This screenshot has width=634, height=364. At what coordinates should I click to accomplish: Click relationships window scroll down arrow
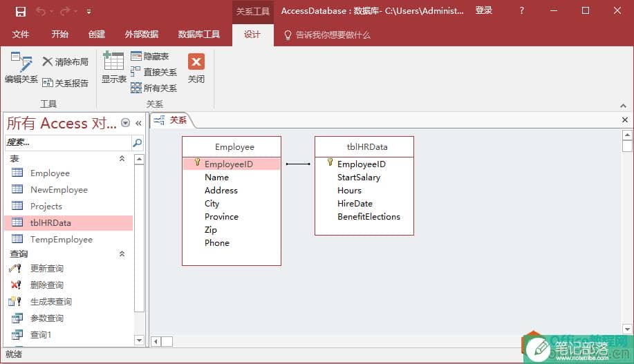click(627, 329)
